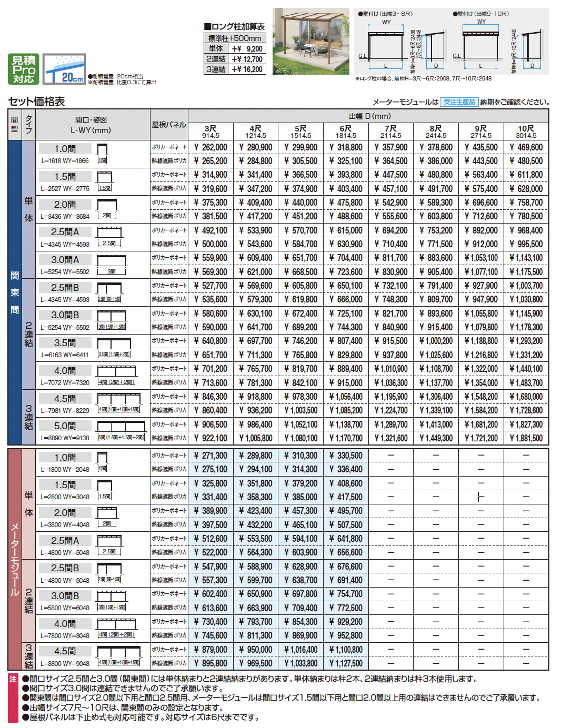Click the L=1800 WY=2048 dimension text
This screenshot has height=728, width=562.
click(65, 470)
